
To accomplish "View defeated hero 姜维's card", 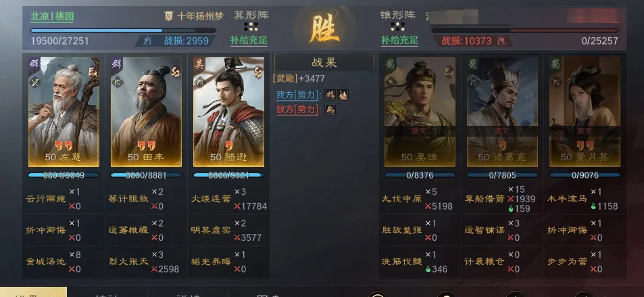I will tap(420, 112).
